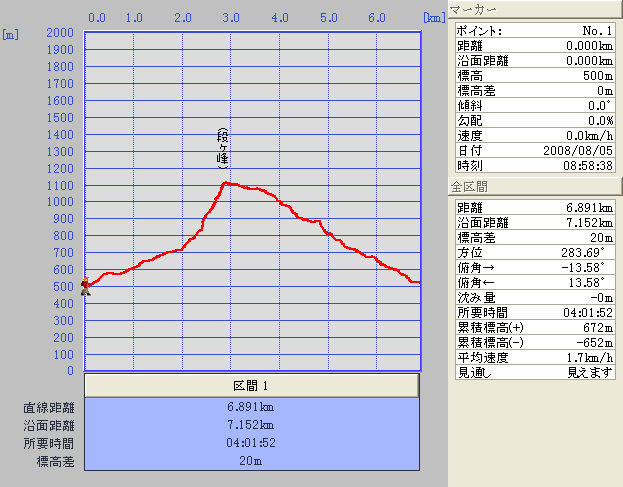Select the 傾斜 0.0° row

(535, 105)
